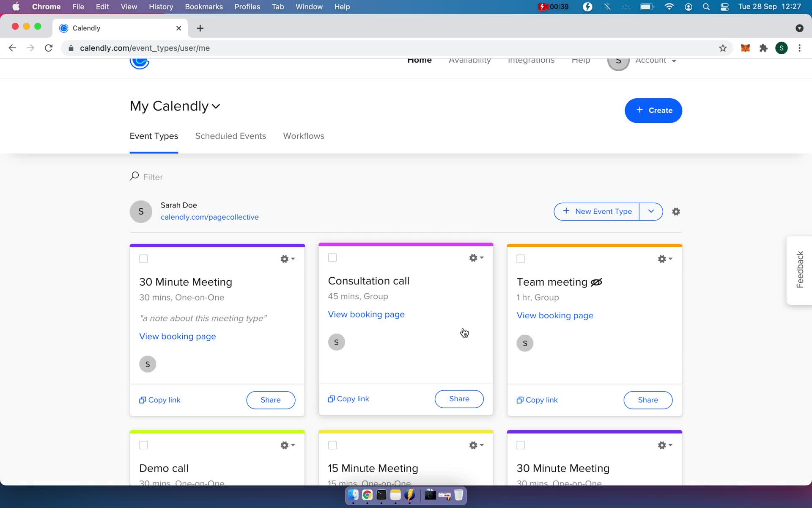The image size is (812, 508).
Task: Open gear menu on the note-bearing 30 Minute Meeting card
Action: tap(288, 259)
